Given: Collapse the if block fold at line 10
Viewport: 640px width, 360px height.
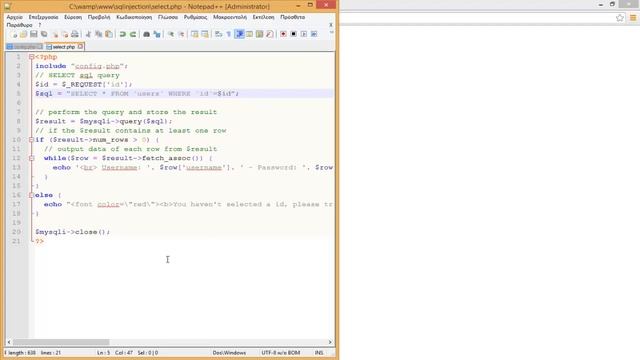Looking at the screenshot, I should [x=31, y=140].
